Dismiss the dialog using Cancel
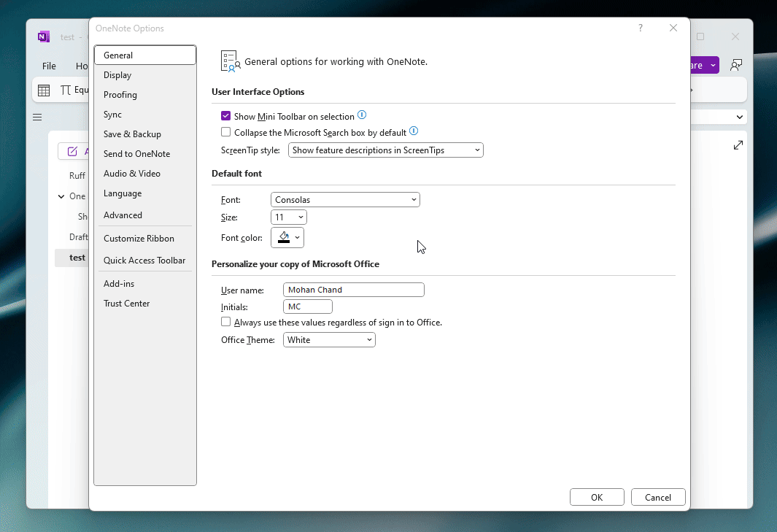Viewport: 777px width, 532px height. coord(657,496)
